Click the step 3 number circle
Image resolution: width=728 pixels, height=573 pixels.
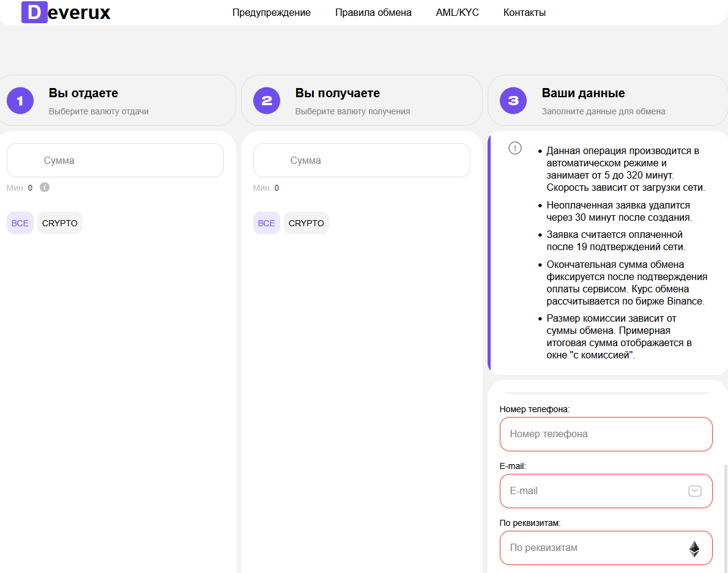(x=513, y=101)
